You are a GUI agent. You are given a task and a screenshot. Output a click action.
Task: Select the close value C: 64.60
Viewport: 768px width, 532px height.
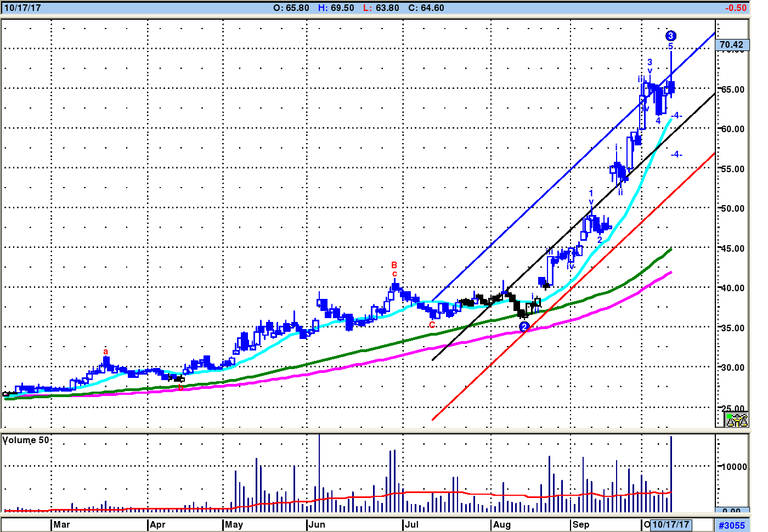tap(426, 8)
